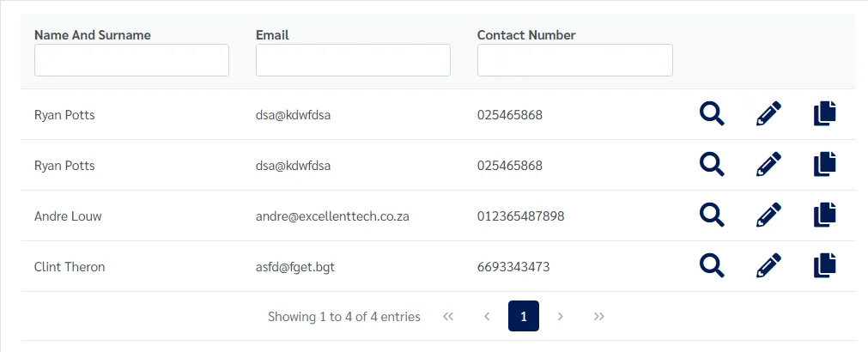This screenshot has height=352, width=868.
Task: Jump to the first page of entries
Action: [x=448, y=317]
